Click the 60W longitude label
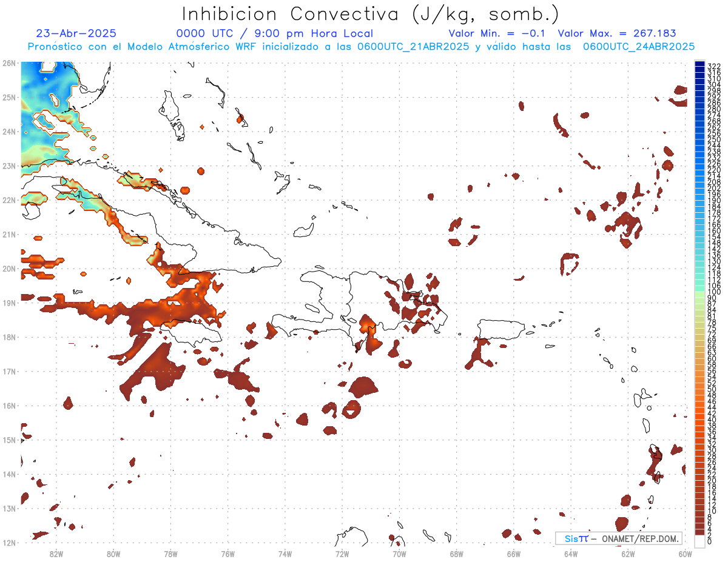 [x=685, y=554]
